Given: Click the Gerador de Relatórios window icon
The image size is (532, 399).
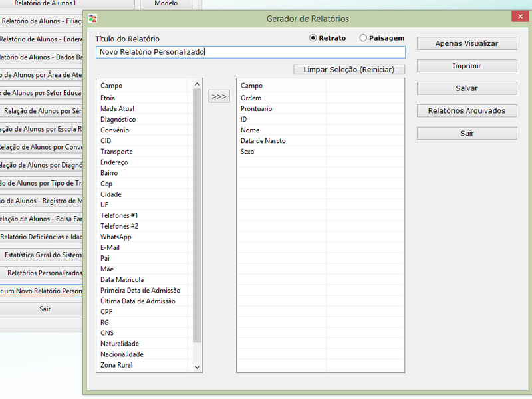Looking at the screenshot, I should pos(92,18).
